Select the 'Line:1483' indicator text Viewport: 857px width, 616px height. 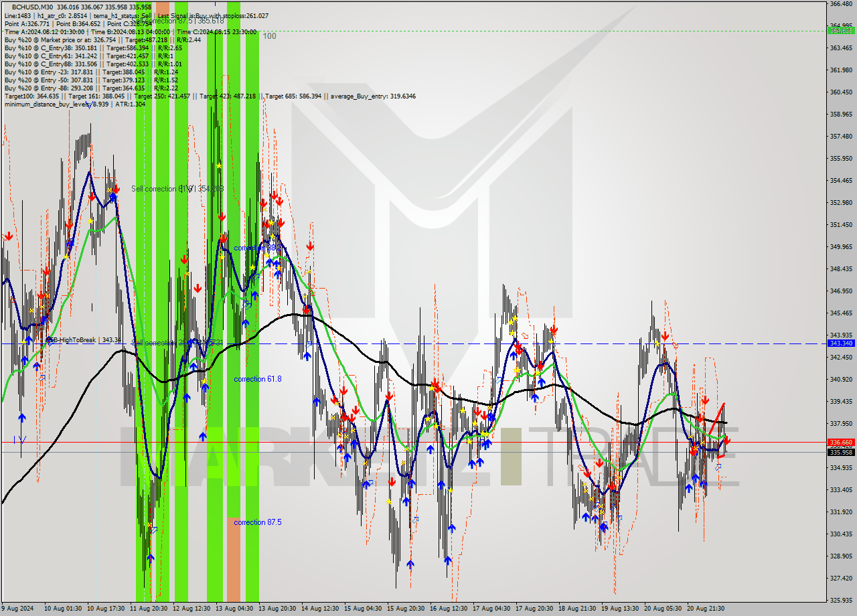coord(17,15)
